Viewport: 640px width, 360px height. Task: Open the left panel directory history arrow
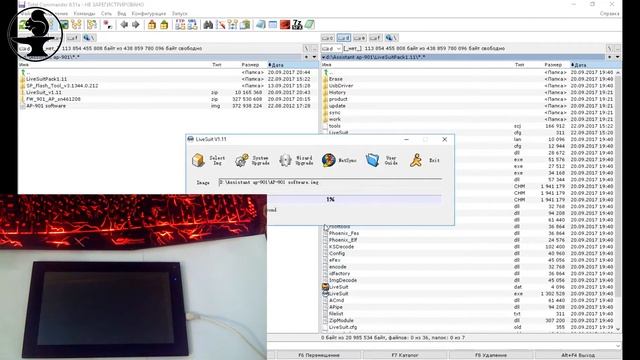(x=314, y=57)
